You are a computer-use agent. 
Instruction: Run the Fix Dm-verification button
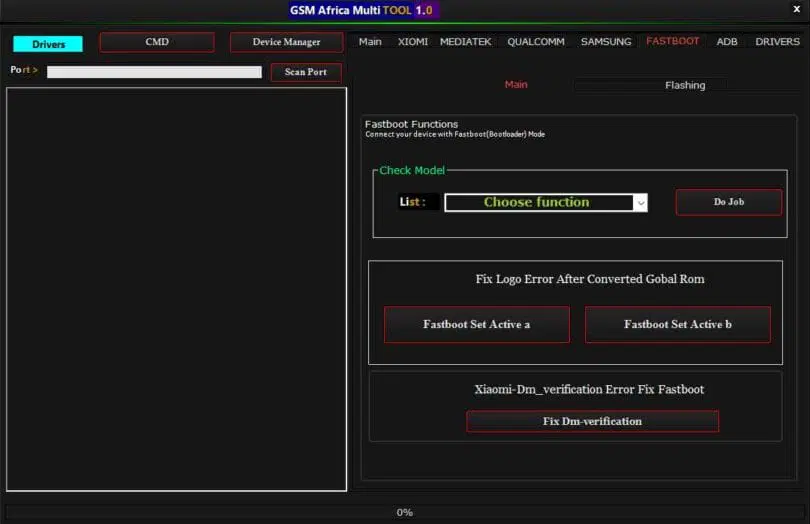[x=592, y=422]
